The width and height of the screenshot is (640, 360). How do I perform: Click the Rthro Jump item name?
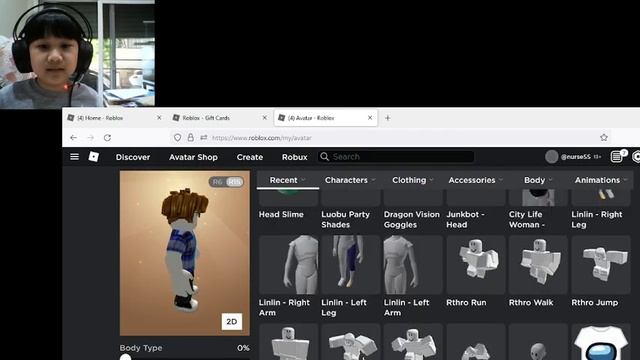tap(595, 302)
